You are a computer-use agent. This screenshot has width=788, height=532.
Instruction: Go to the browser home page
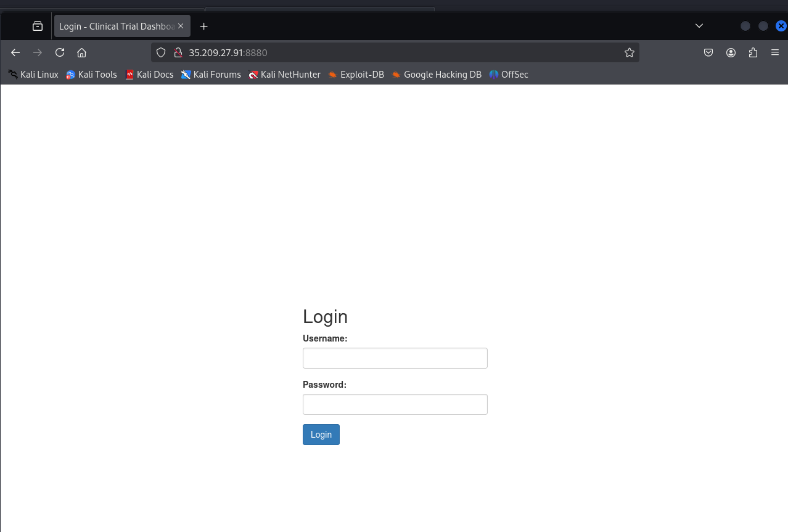tap(81, 53)
